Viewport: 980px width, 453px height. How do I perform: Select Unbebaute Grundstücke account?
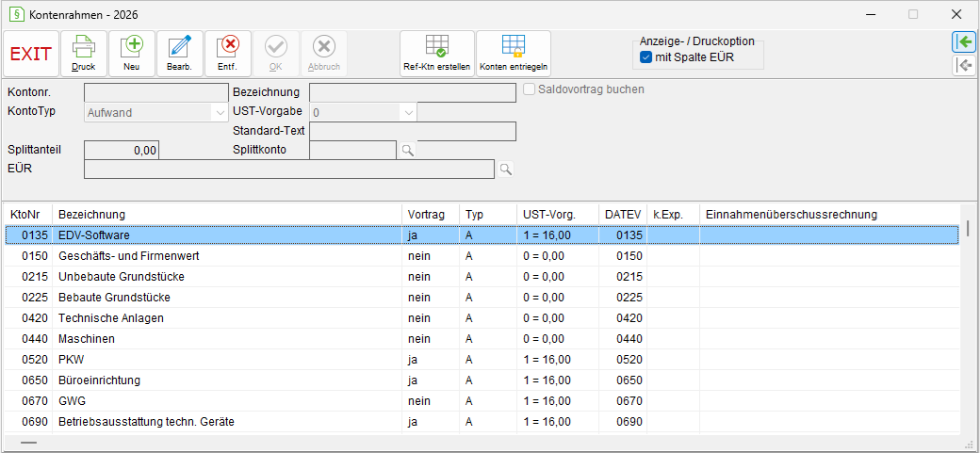(x=482, y=276)
